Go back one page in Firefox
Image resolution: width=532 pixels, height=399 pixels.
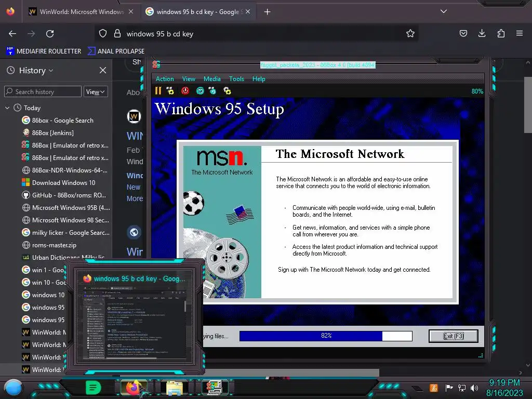click(x=12, y=34)
